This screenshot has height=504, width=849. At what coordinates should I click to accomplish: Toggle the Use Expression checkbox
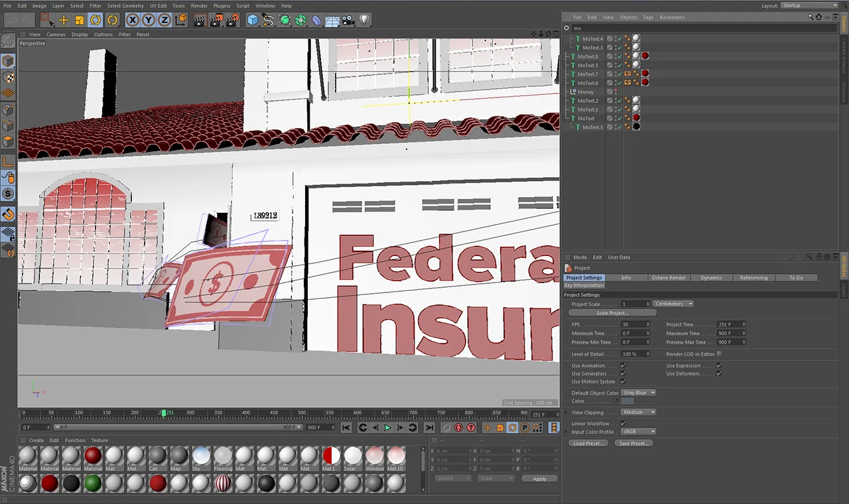pyautogui.click(x=719, y=365)
